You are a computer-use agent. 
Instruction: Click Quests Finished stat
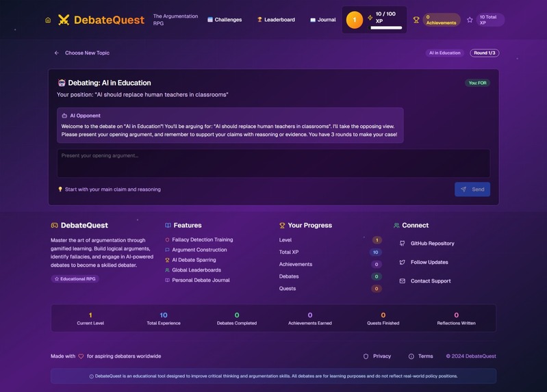point(383,319)
